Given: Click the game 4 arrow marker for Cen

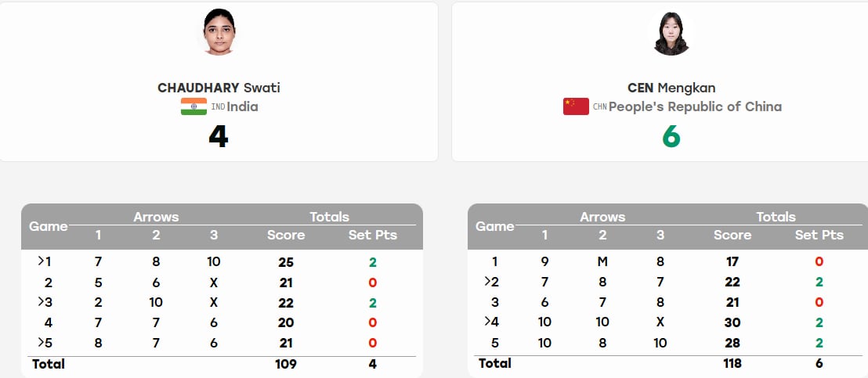Looking at the screenshot, I should (x=488, y=321).
